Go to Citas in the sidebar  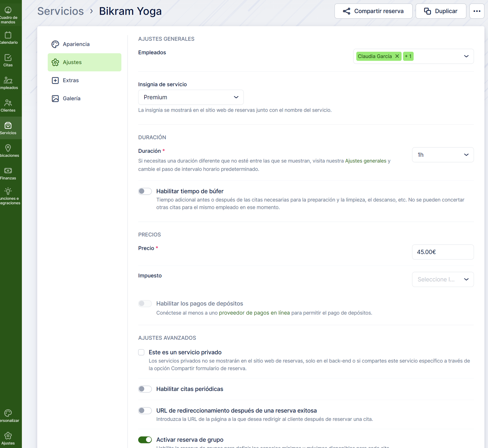(x=8, y=58)
